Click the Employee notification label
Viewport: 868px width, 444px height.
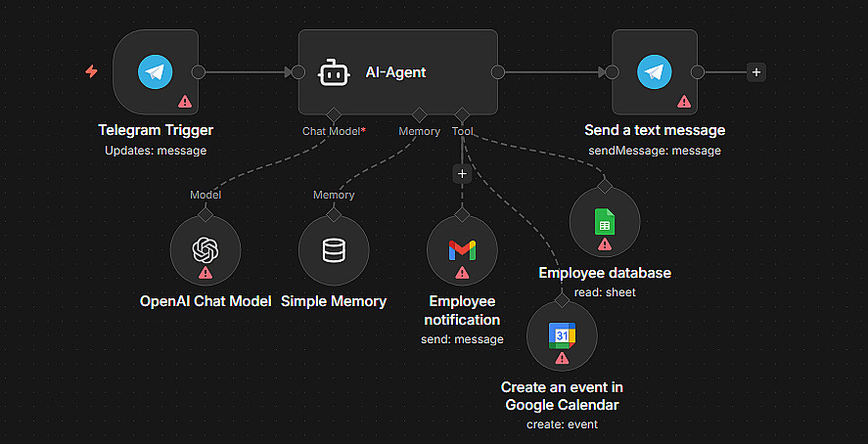pyautogui.click(x=462, y=310)
